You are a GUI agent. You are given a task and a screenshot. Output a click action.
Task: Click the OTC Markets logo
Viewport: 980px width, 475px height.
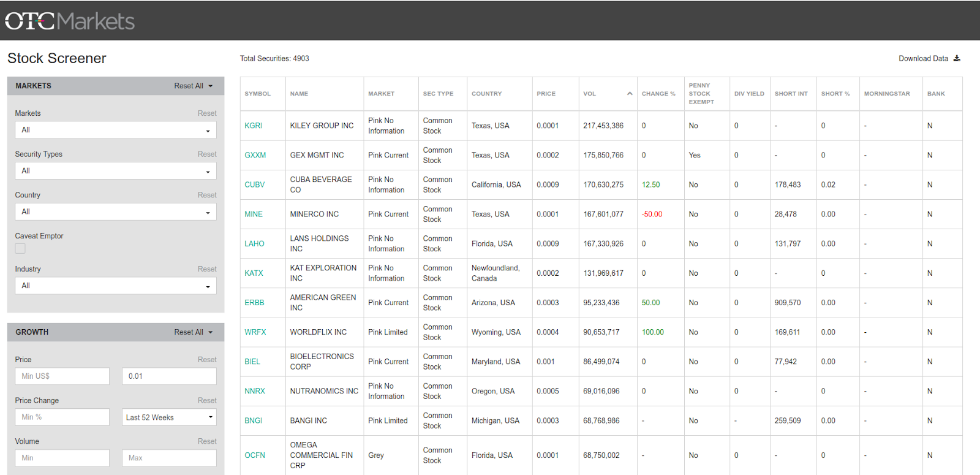tap(70, 21)
